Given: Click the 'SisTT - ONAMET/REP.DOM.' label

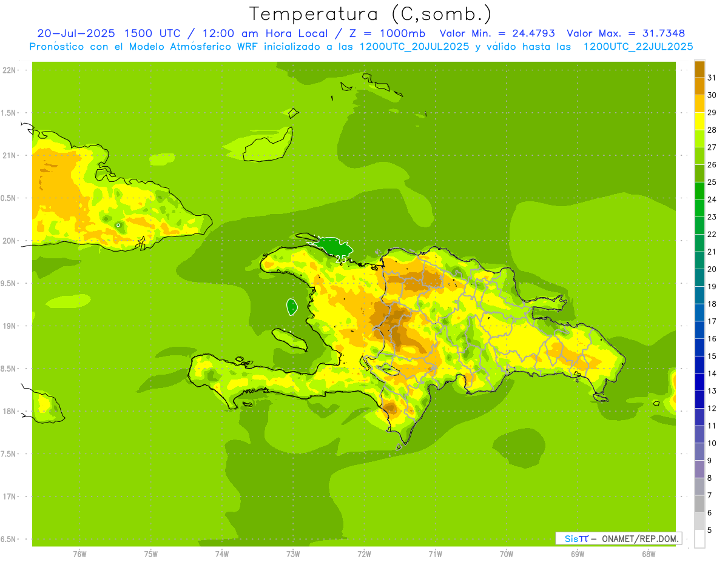Looking at the screenshot, I should click(619, 538).
